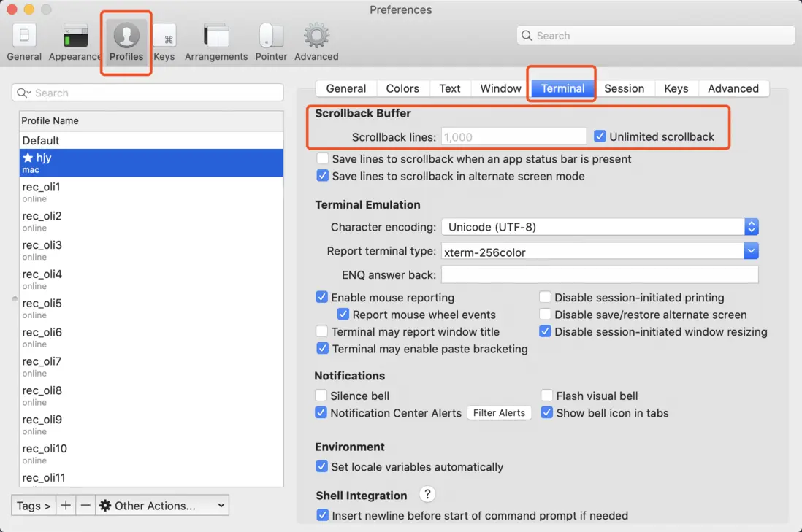Viewport: 802px width, 532px height.
Task: Toggle Unlimited scrollback checkbox
Action: click(x=600, y=136)
